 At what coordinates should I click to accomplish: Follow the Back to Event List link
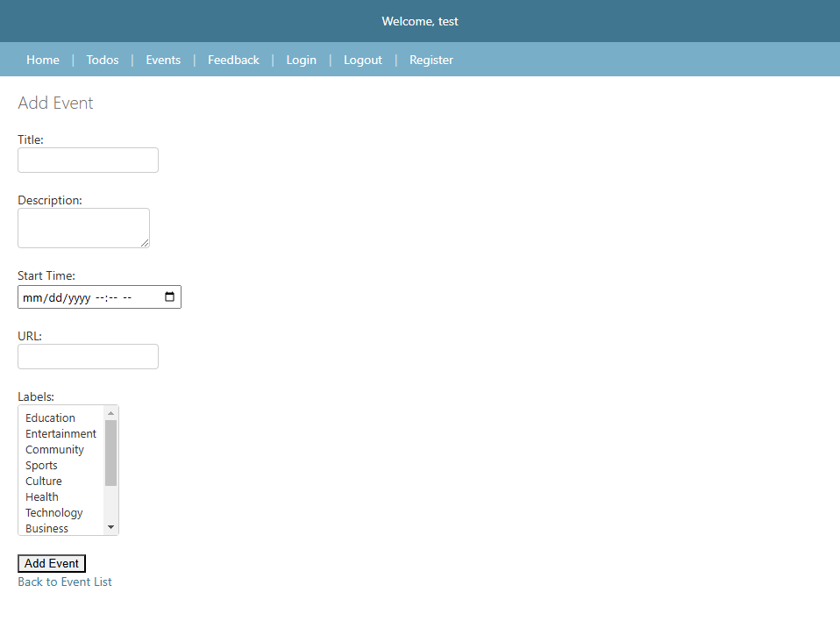pos(65,582)
